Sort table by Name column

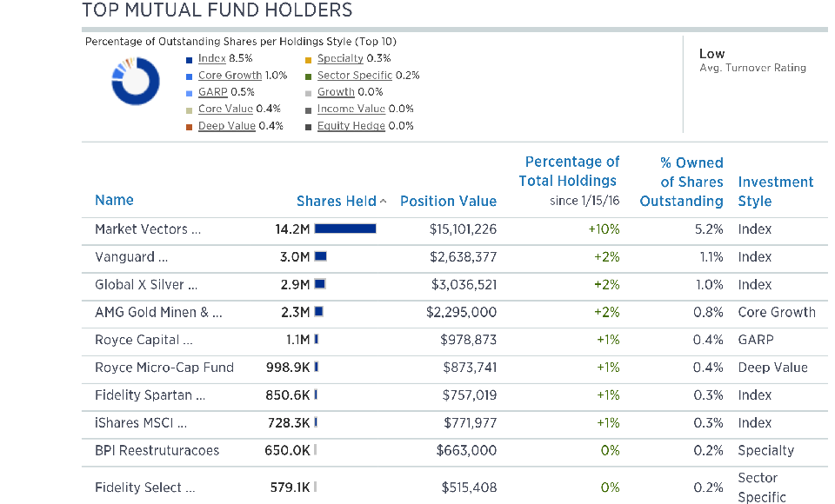[x=114, y=200]
